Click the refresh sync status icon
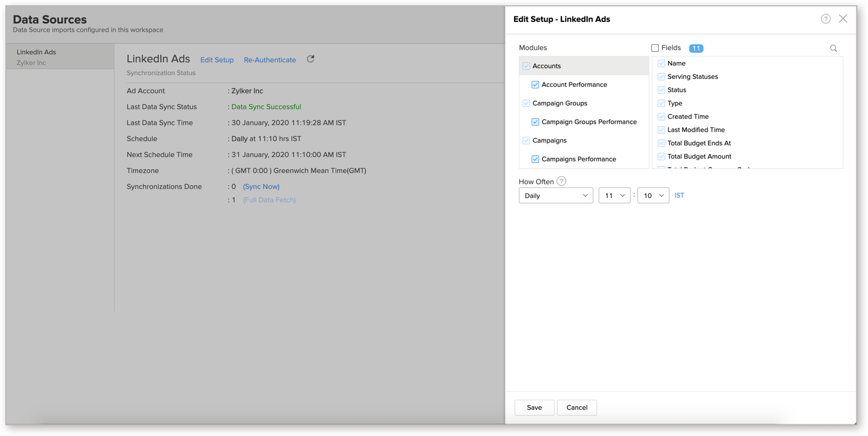 point(311,59)
